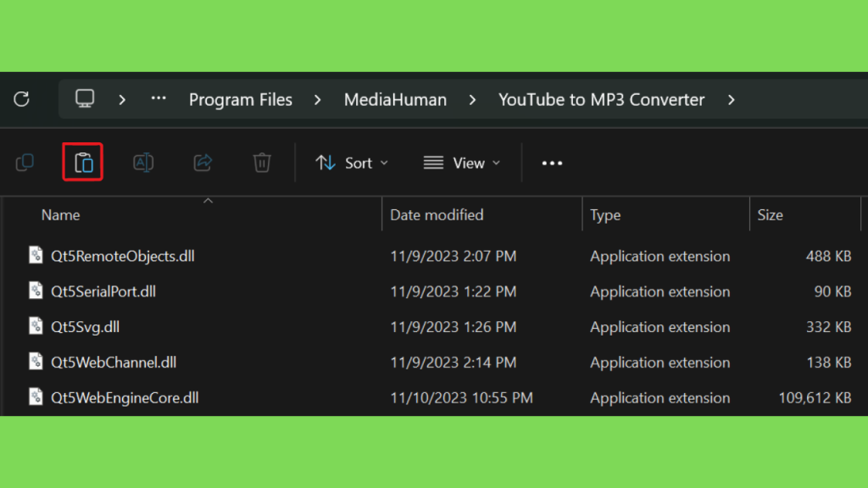Click the Qt5SerialPort.dll file icon
Screen dimensions: 868x488
[x=36, y=291]
